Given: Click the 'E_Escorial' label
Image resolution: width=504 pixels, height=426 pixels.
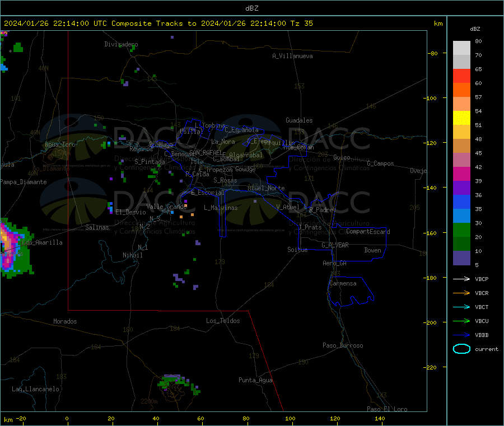Looking at the screenshot, I should pos(208,193).
